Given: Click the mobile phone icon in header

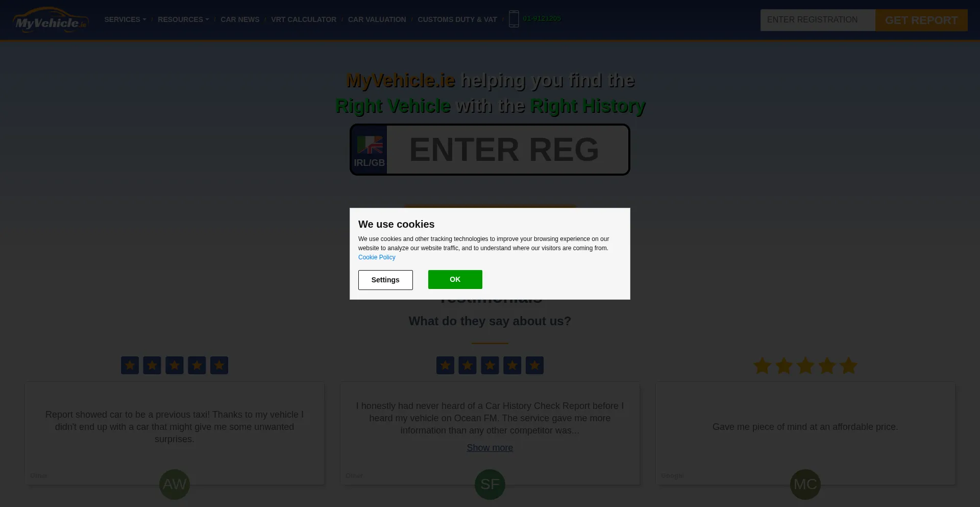Looking at the screenshot, I should click(513, 19).
